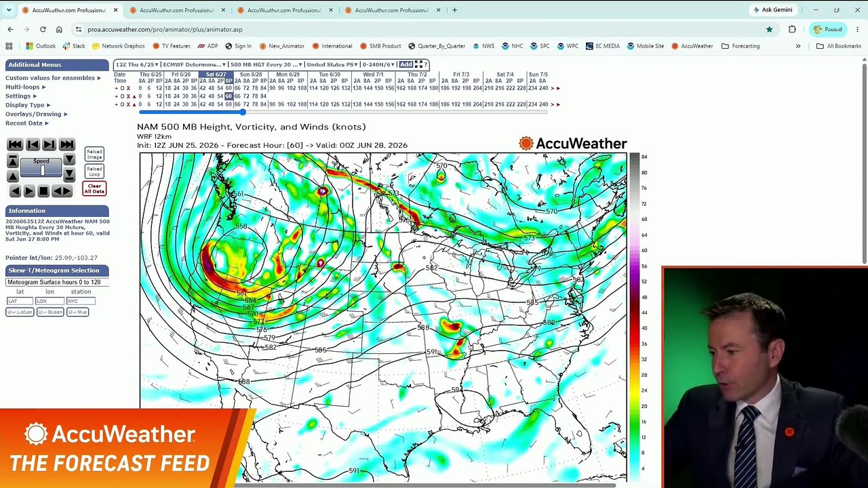Click the rock back-and-forth loop button
This screenshot has height=488, width=868.
point(62,191)
